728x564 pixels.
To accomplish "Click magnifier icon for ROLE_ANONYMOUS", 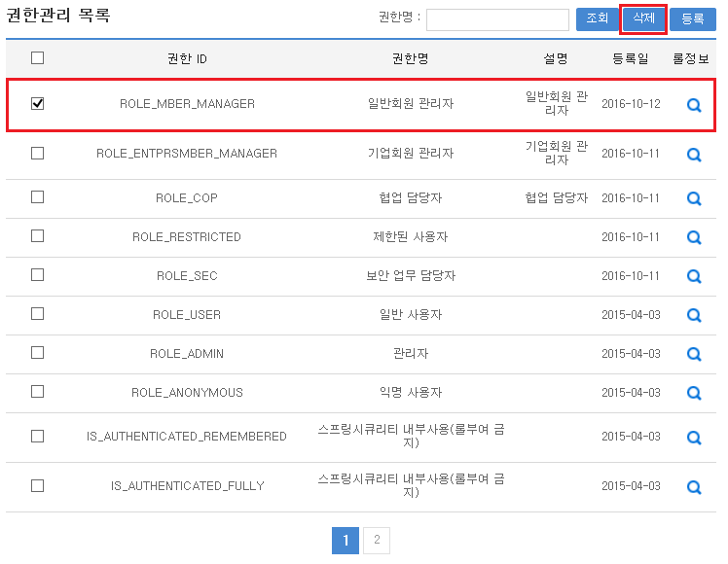I will [x=694, y=393].
